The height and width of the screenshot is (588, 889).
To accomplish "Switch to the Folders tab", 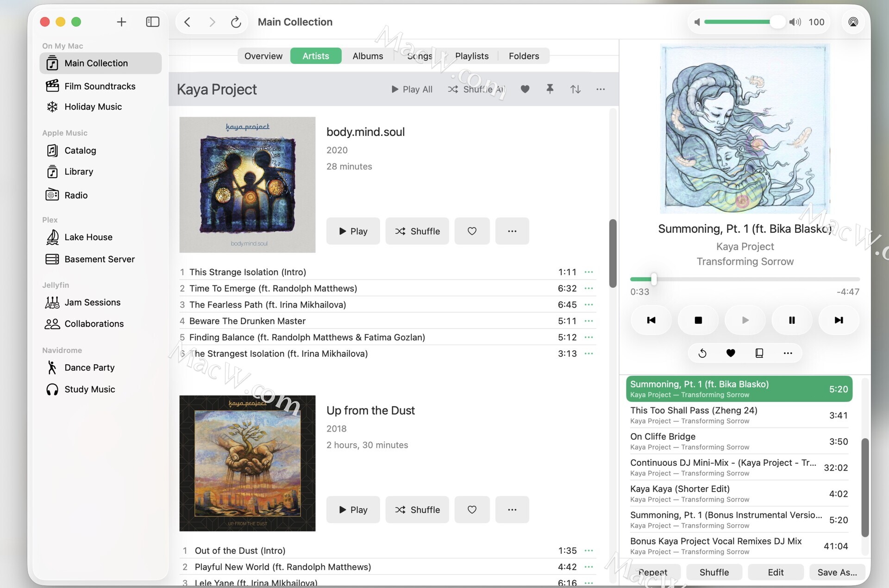I will (x=524, y=56).
